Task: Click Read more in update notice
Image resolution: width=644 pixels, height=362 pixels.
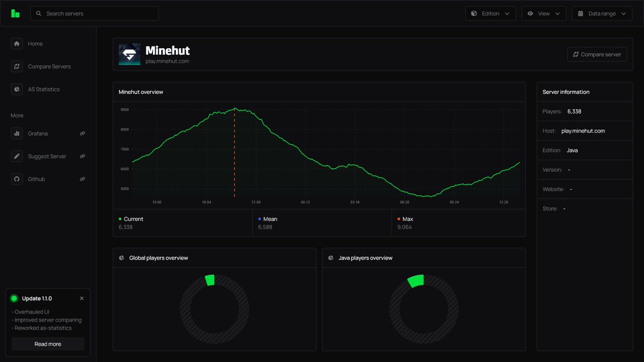Action: coord(48,344)
